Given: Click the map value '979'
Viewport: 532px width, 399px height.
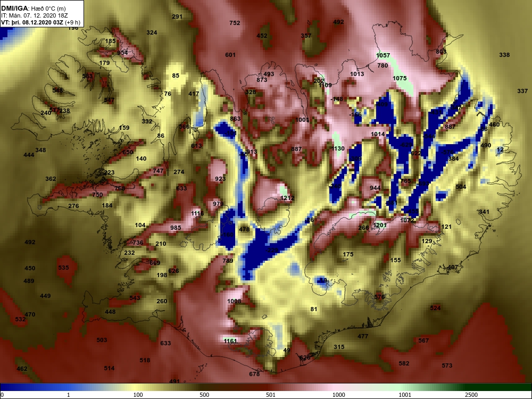Looking at the screenshot, I should [218, 204].
